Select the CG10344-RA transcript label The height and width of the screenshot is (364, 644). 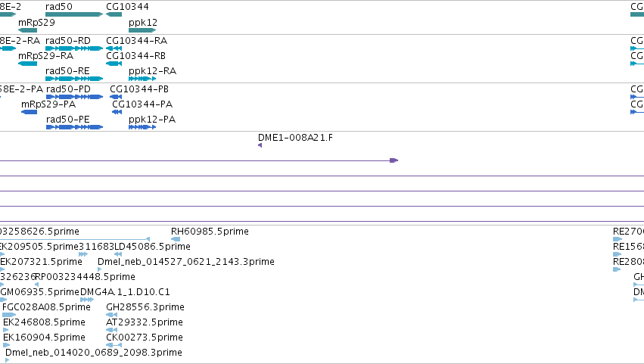137,41
